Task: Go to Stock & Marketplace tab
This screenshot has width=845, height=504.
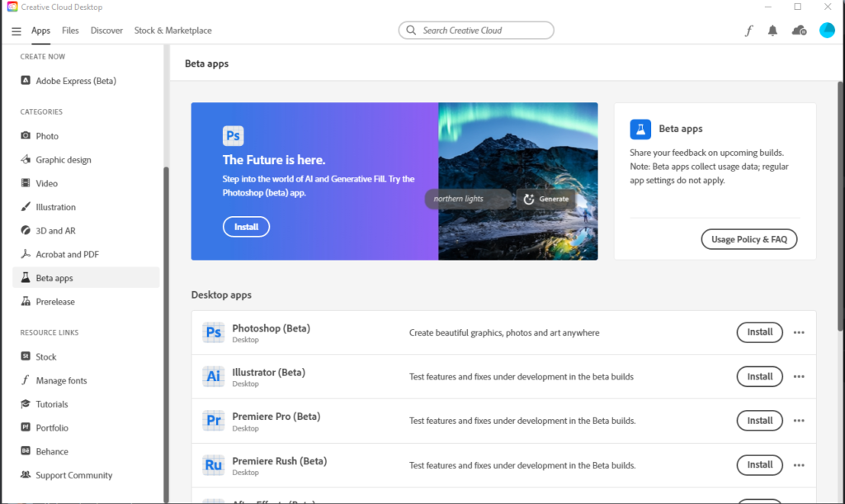Action: (172, 31)
